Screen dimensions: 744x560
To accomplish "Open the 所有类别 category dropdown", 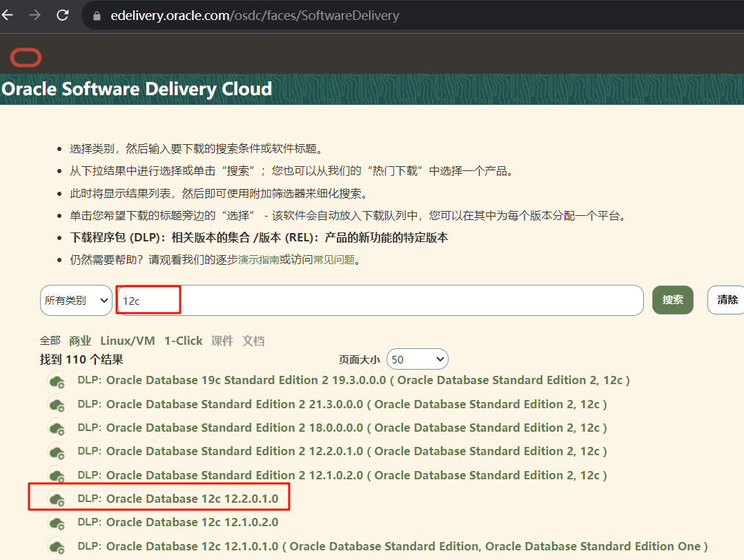I will point(75,300).
